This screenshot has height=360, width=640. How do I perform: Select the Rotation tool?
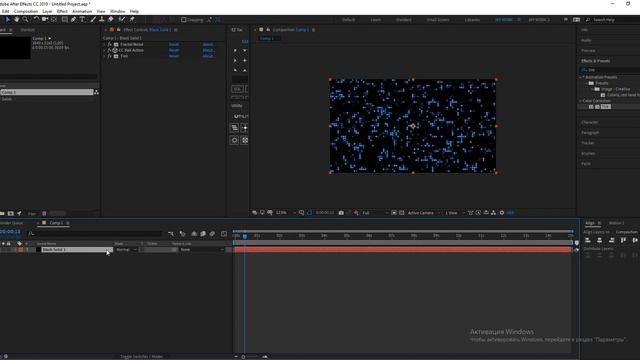coord(36,20)
